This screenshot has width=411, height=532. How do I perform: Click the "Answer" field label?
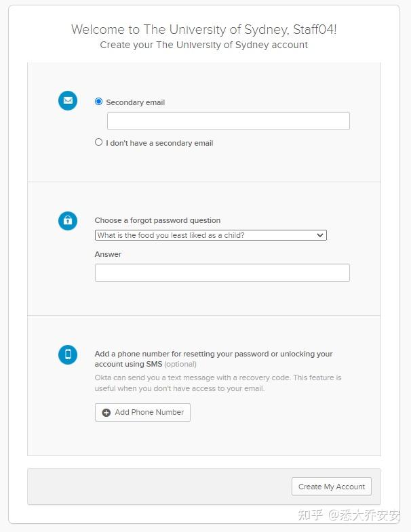point(108,254)
